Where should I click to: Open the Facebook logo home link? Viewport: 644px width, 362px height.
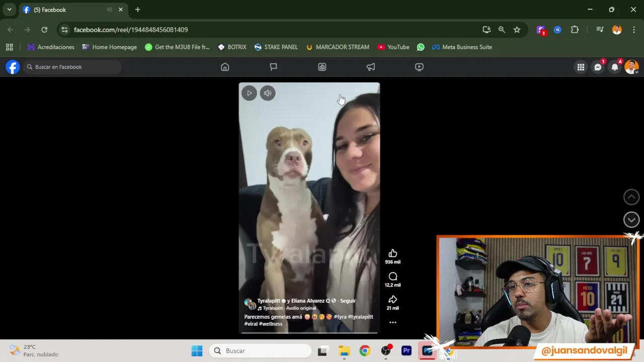[13, 67]
